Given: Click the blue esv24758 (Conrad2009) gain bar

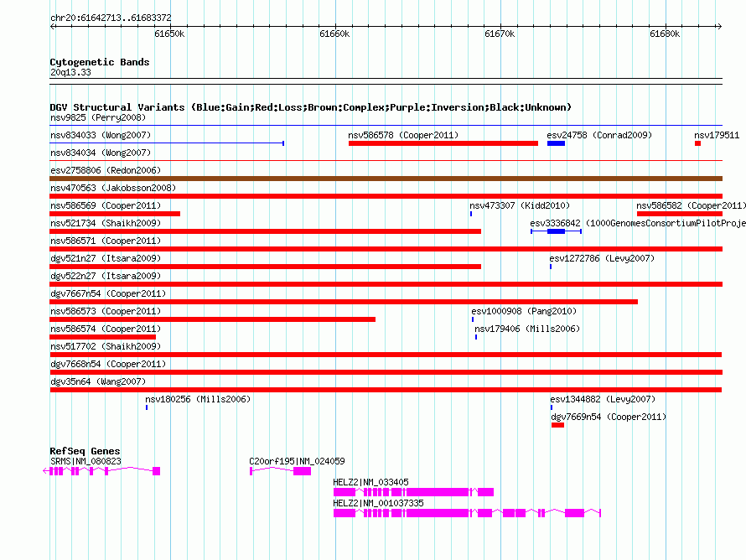Looking at the screenshot, I should (557, 143).
